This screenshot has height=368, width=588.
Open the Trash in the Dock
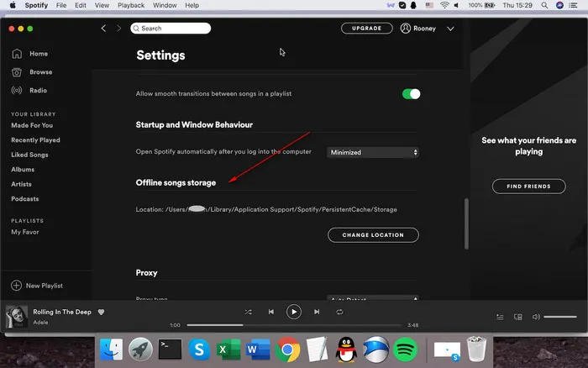click(x=476, y=350)
